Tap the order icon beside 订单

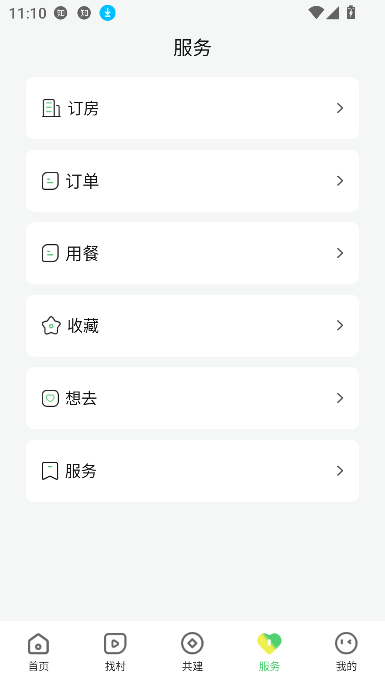point(50,181)
